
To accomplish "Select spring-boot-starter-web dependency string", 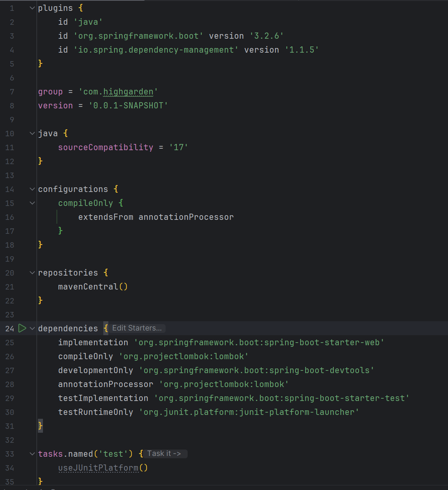I will pyautogui.click(x=259, y=343).
